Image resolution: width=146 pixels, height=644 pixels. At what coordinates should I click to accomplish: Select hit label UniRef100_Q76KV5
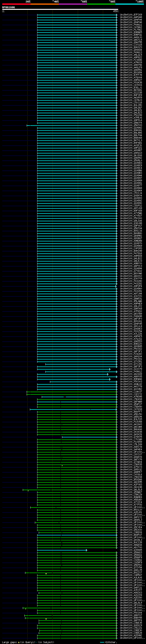(131, 437)
